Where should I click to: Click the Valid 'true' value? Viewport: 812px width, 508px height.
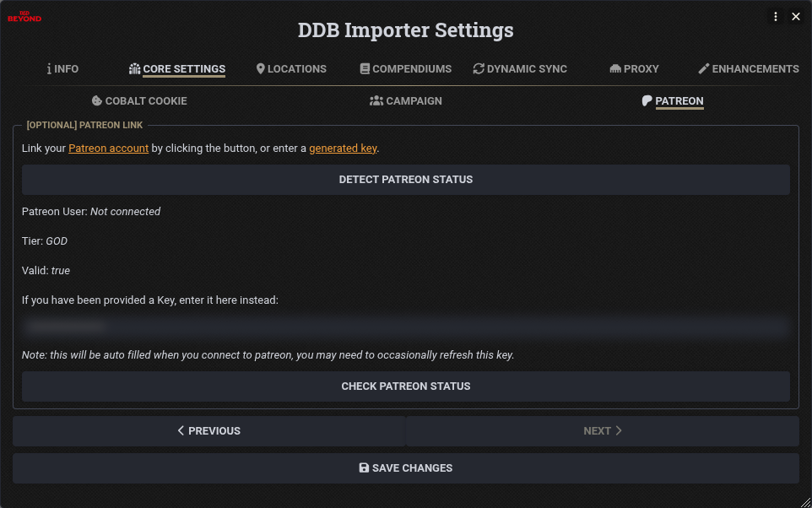pos(61,270)
